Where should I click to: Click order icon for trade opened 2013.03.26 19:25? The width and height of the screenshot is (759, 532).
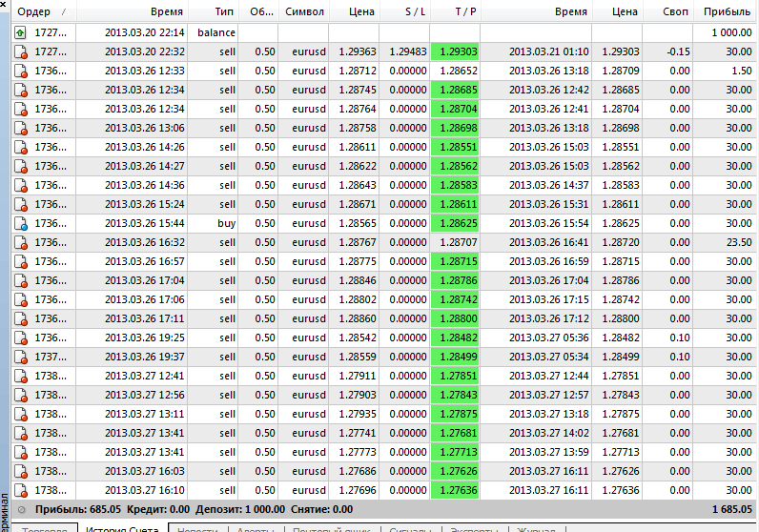click(21, 338)
